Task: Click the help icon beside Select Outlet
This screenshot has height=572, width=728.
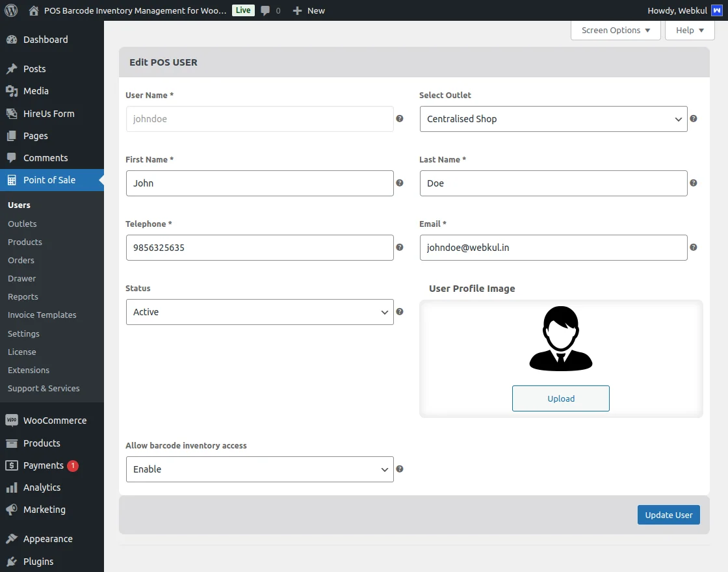Action: (693, 118)
